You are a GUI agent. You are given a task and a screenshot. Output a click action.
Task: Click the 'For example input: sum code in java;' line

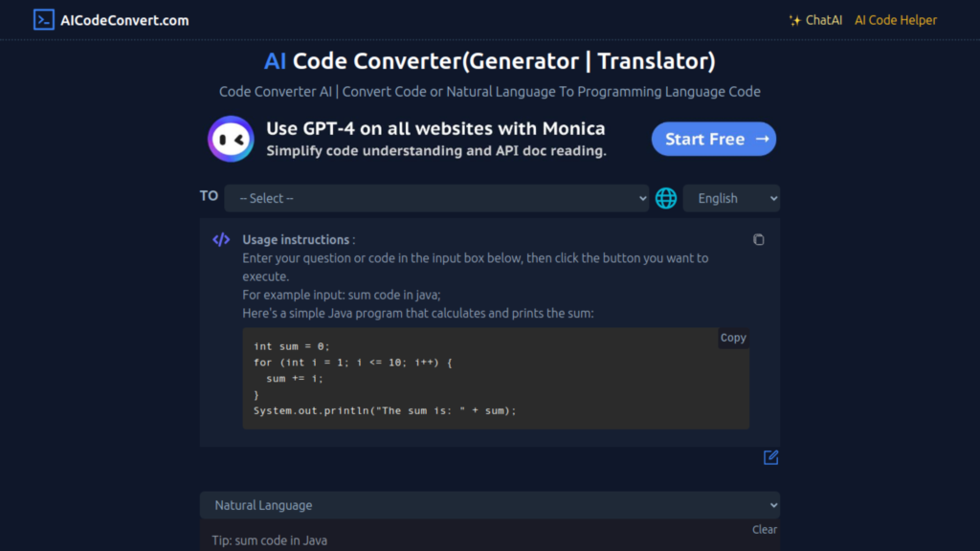tap(342, 295)
